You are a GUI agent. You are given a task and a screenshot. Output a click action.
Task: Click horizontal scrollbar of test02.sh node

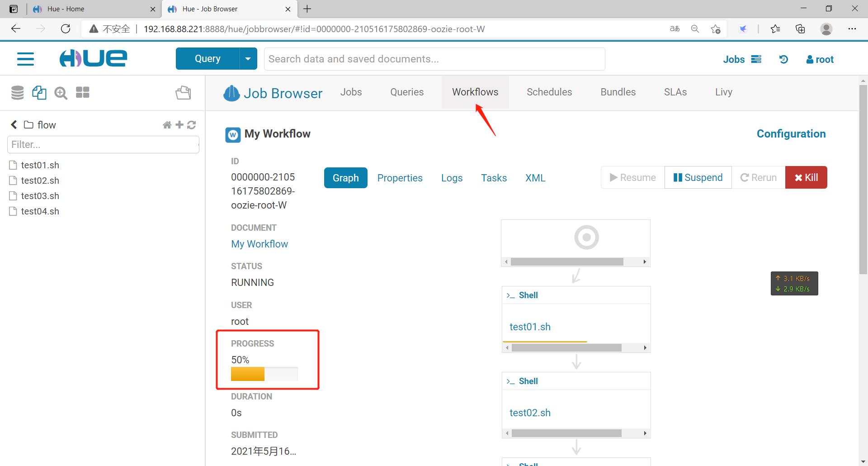coord(566,433)
